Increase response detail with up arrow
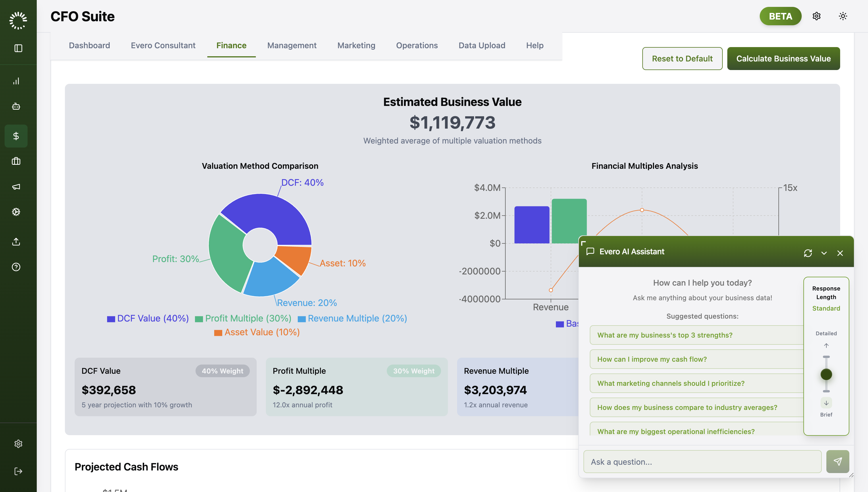 (x=826, y=346)
